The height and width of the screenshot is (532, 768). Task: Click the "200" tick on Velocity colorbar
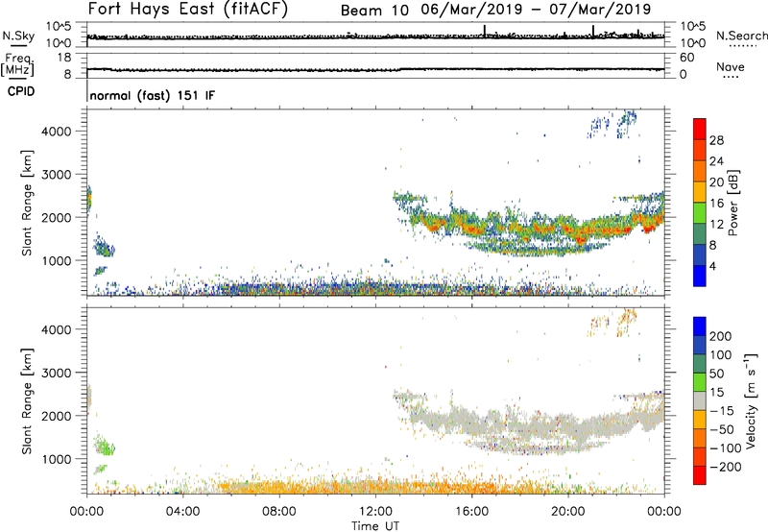pyautogui.click(x=720, y=336)
